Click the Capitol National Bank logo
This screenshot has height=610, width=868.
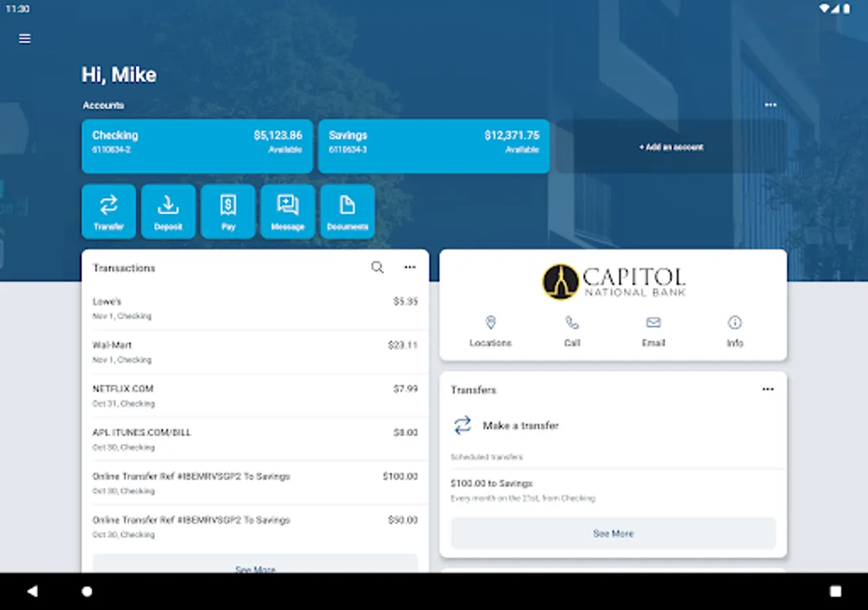pos(614,282)
